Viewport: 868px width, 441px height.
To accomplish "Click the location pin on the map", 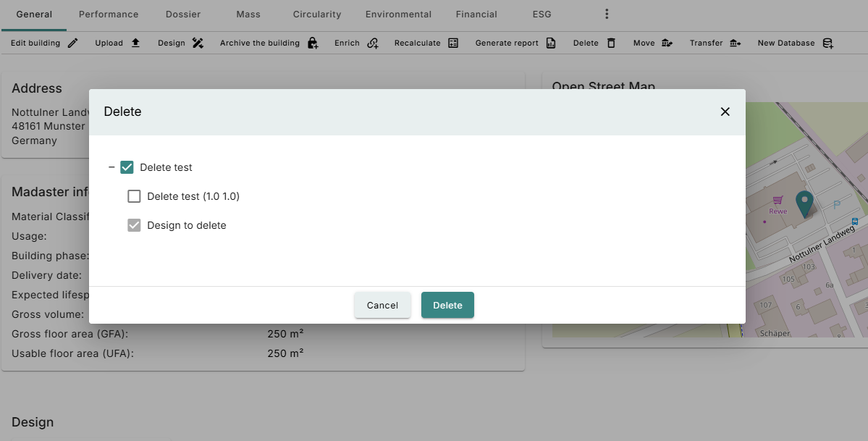I will click(804, 203).
